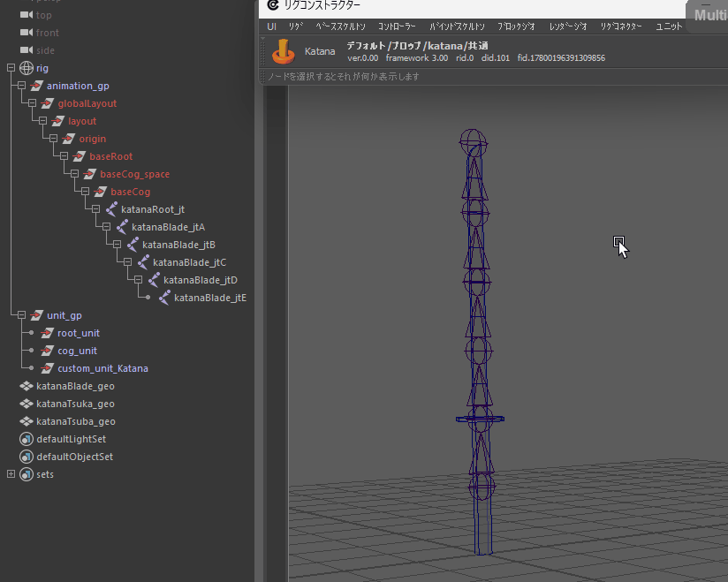Collapse the katanaBlade_jtC joint

(x=128, y=261)
